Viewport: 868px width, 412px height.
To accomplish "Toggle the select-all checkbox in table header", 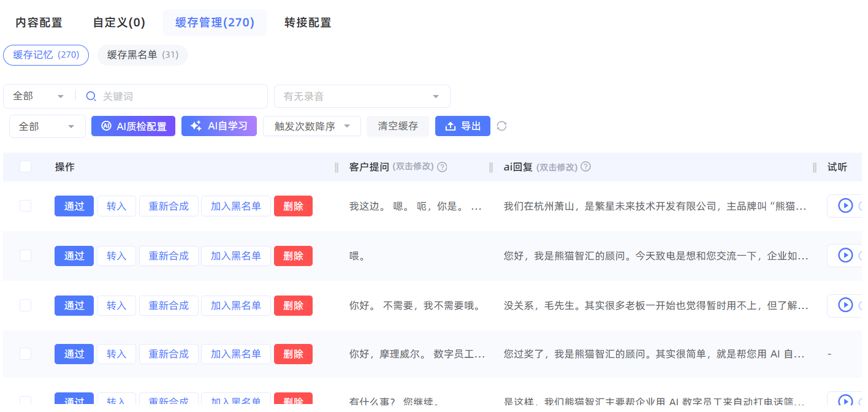I will tap(25, 167).
